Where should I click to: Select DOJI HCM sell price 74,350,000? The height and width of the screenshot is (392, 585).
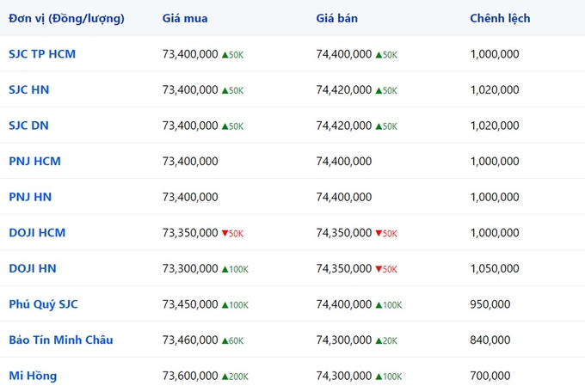pyautogui.click(x=344, y=233)
